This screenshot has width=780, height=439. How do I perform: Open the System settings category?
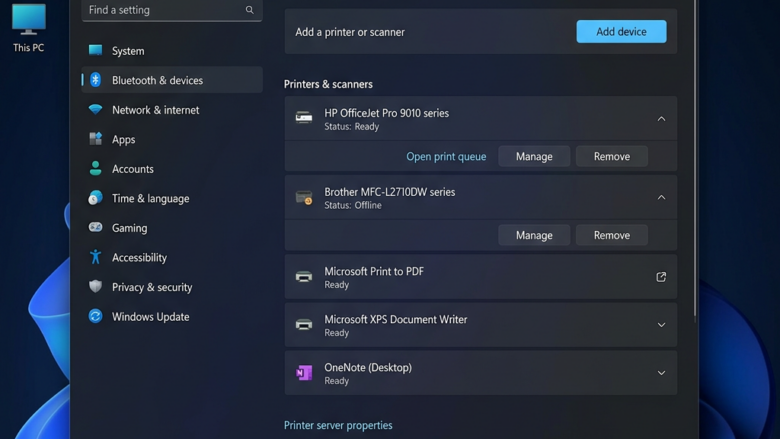pyautogui.click(x=172, y=51)
